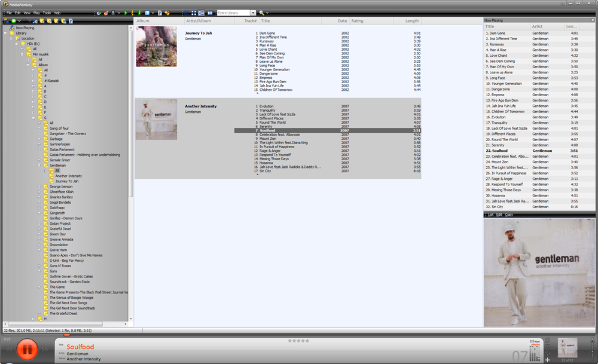Skip to the next track
The image size is (598, 364).
coord(45,350)
